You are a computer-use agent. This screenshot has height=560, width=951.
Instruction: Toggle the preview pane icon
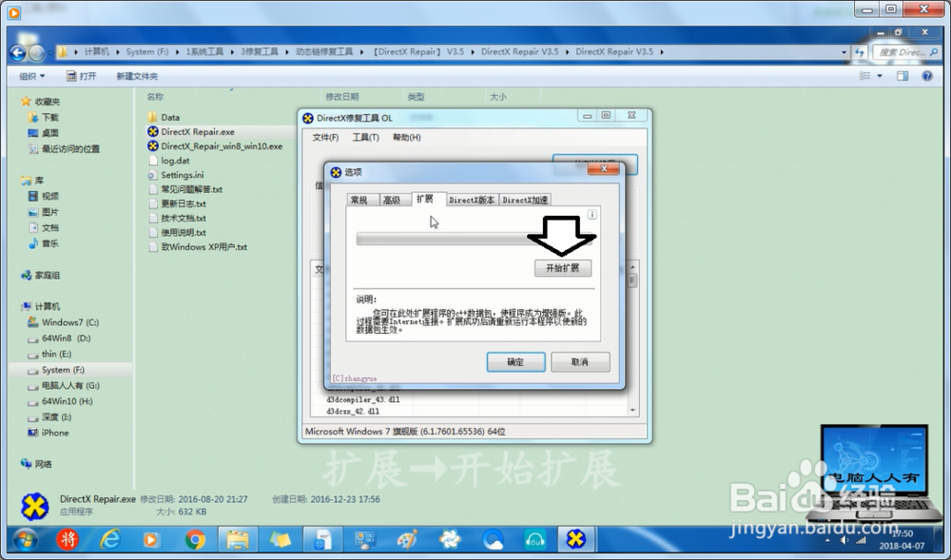tap(902, 76)
